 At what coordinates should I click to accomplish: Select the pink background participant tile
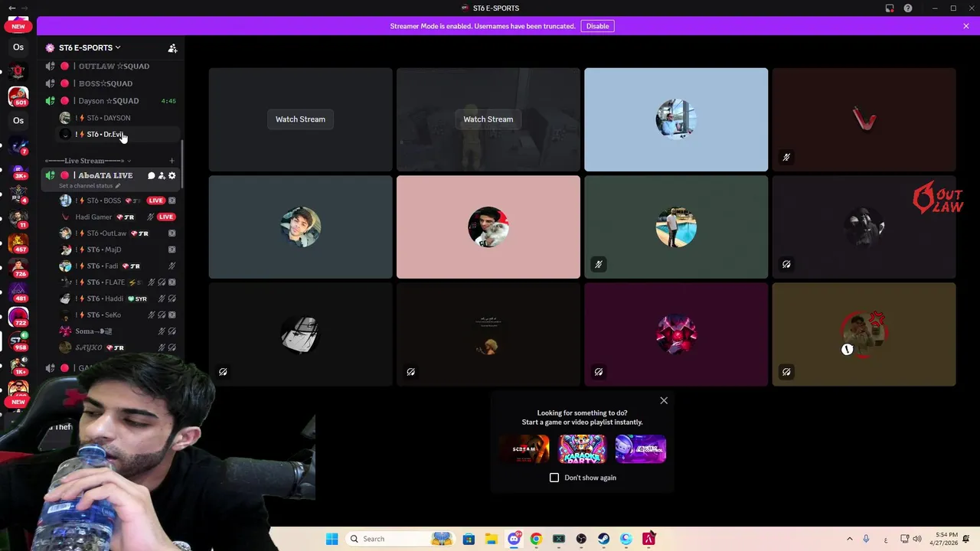point(488,227)
